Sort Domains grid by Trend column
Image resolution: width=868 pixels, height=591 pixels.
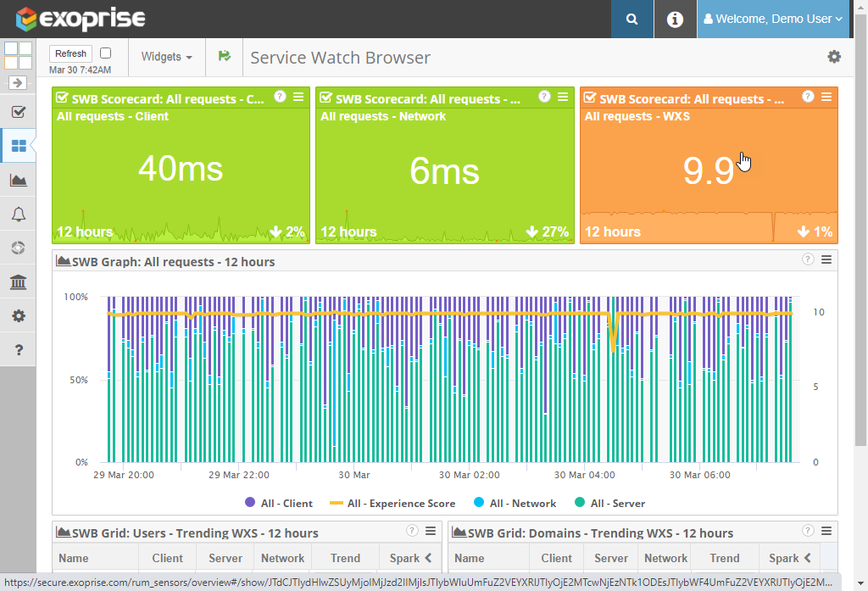click(725, 558)
